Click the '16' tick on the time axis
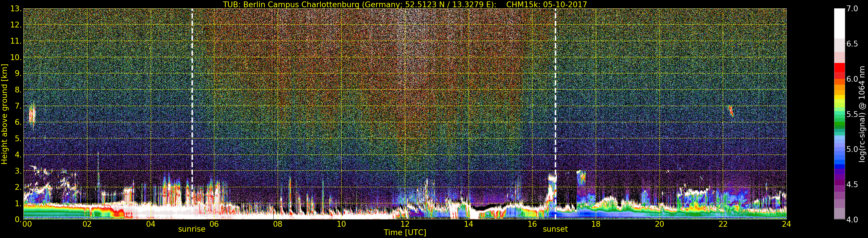This screenshot has height=238, width=868. coord(532,224)
